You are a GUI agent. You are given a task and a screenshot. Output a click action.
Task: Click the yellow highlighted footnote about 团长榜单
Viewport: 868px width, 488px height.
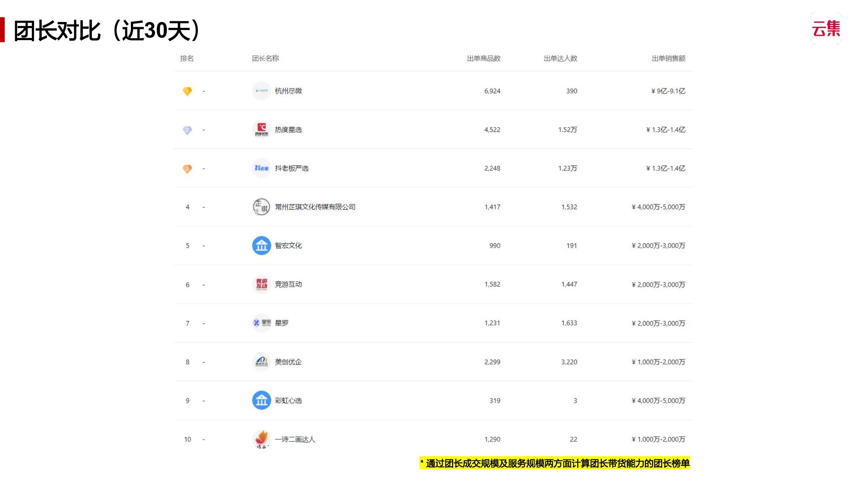tap(555, 463)
